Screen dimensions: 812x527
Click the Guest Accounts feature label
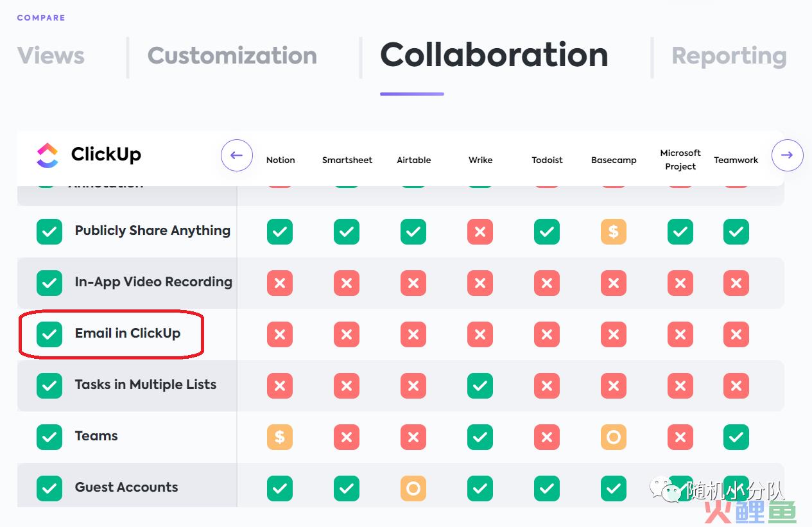point(126,487)
